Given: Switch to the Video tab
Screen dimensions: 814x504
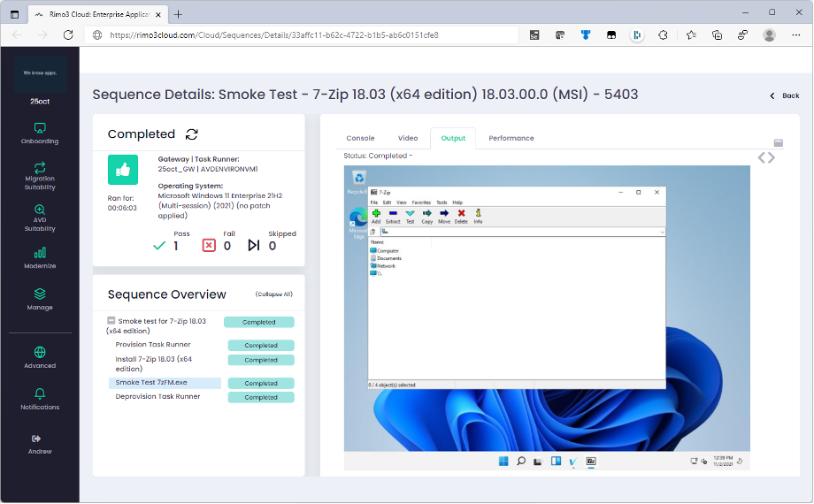Looking at the screenshot, I should coord(408,138).
